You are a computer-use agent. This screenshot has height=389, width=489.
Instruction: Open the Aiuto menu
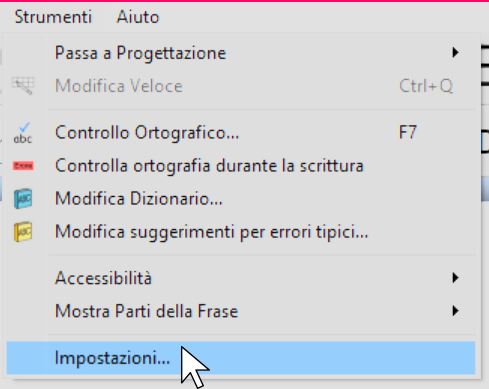point(138,17)
